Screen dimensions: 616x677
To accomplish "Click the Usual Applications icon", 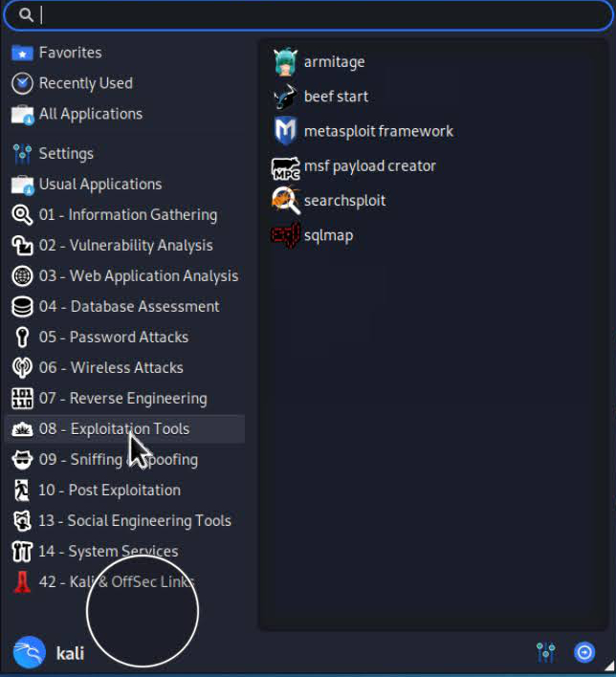I will (x=22, y=185).
